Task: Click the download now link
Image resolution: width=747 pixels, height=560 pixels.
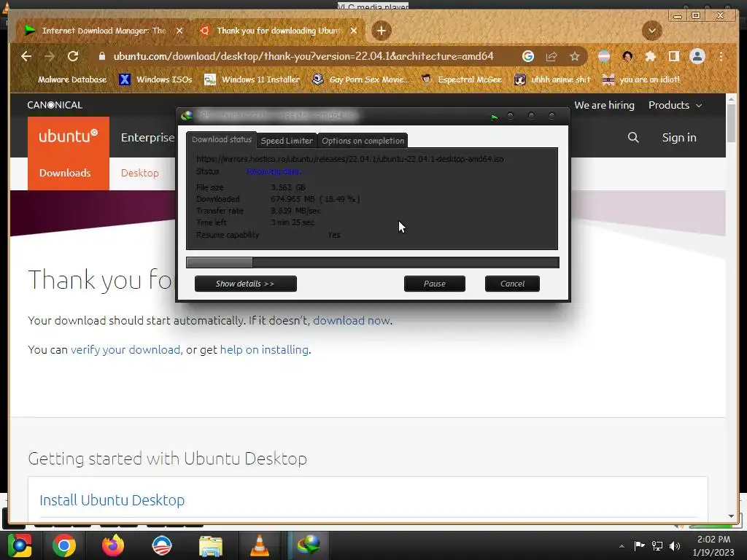Action: [x=352, y=321]
